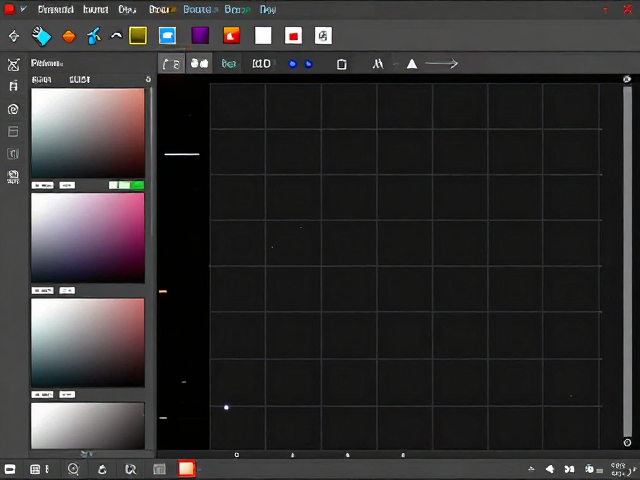Screen dimensions: 640x480
Task: Choose the orange diamond shape tool
Action: [x=69, y=37]
